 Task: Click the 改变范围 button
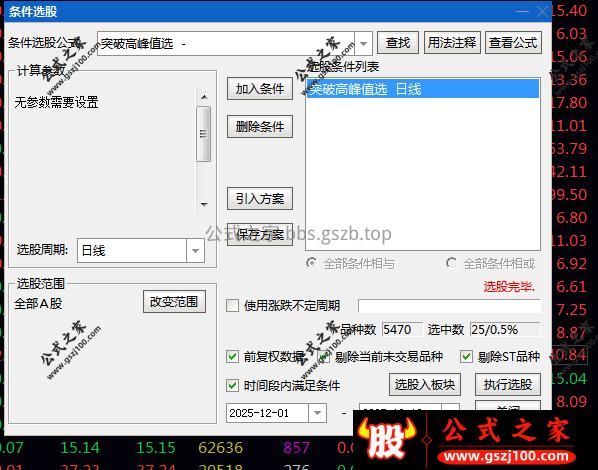point(174,301)
